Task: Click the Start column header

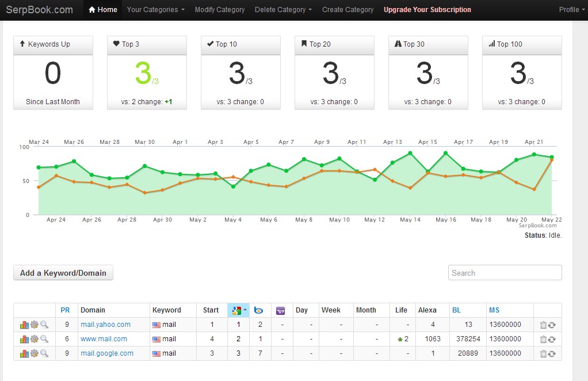Action: pos(211,310)
